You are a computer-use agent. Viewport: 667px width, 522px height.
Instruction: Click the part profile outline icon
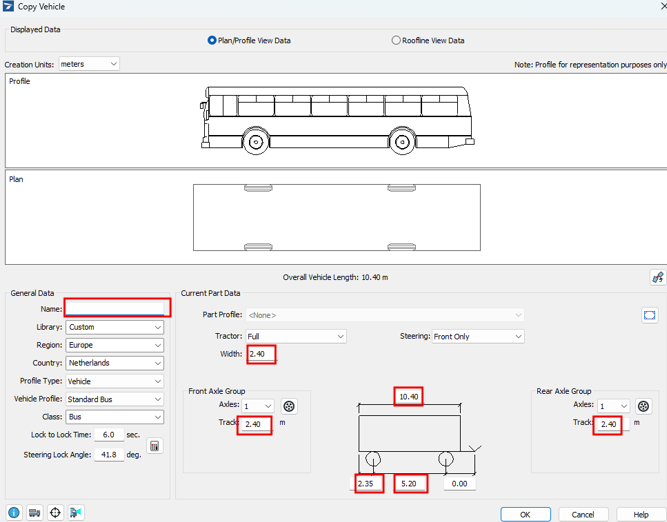650,315
